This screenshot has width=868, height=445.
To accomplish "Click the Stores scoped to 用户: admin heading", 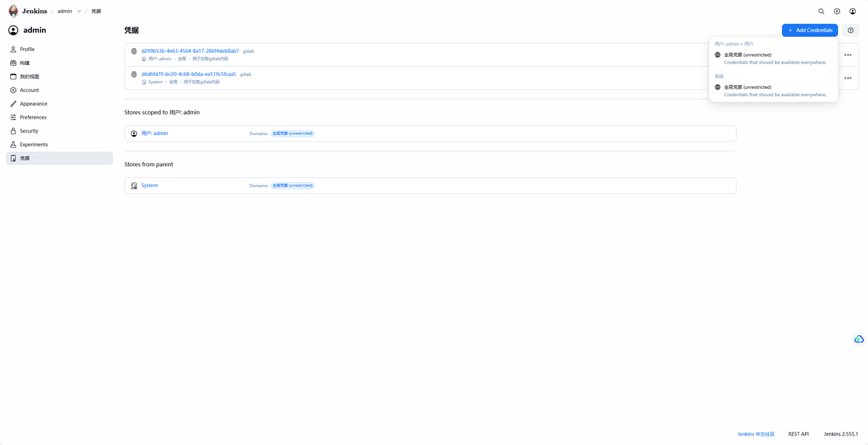I will [162, 113].
